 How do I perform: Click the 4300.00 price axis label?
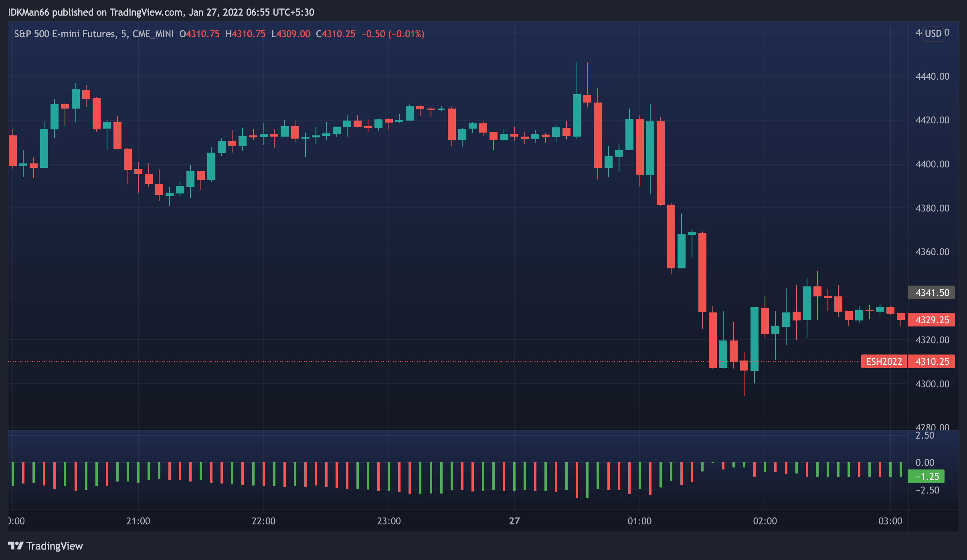[x=933, y=384]
